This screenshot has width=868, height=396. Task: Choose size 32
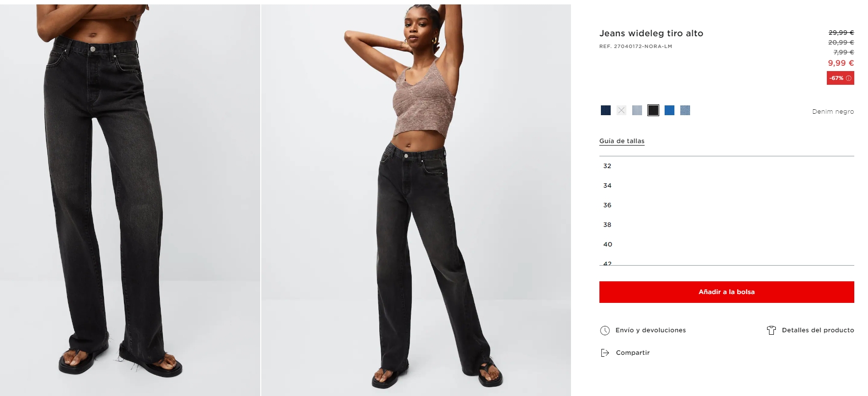726,166
